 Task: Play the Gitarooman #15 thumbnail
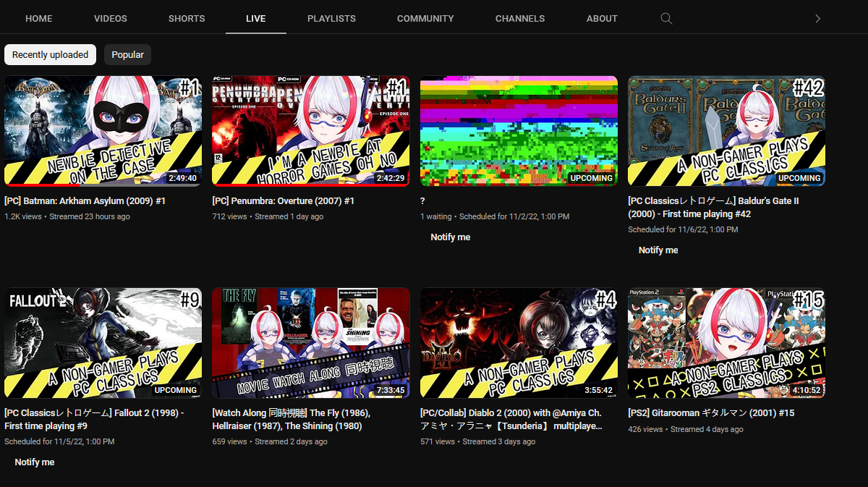click(x=726, y=343)
